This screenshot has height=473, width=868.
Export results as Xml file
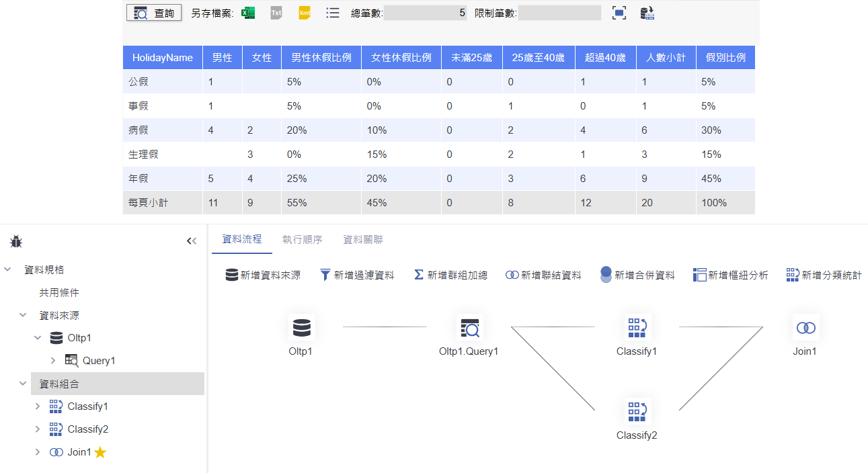[305, 13]
